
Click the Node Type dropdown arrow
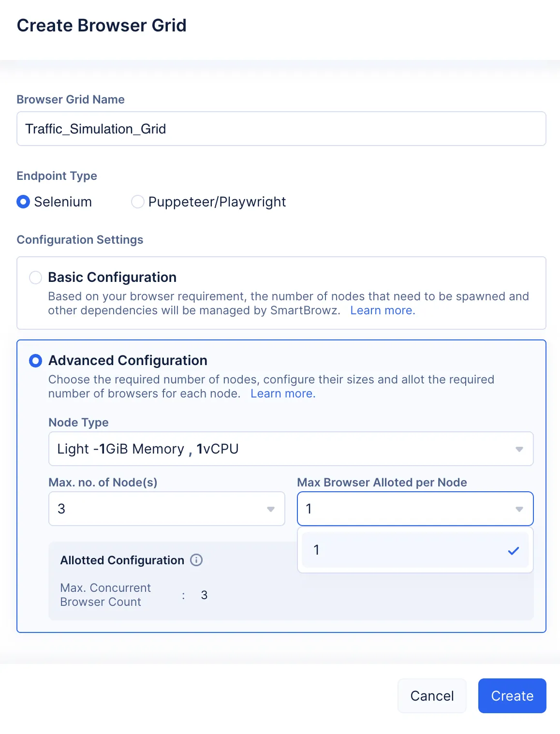519,449
